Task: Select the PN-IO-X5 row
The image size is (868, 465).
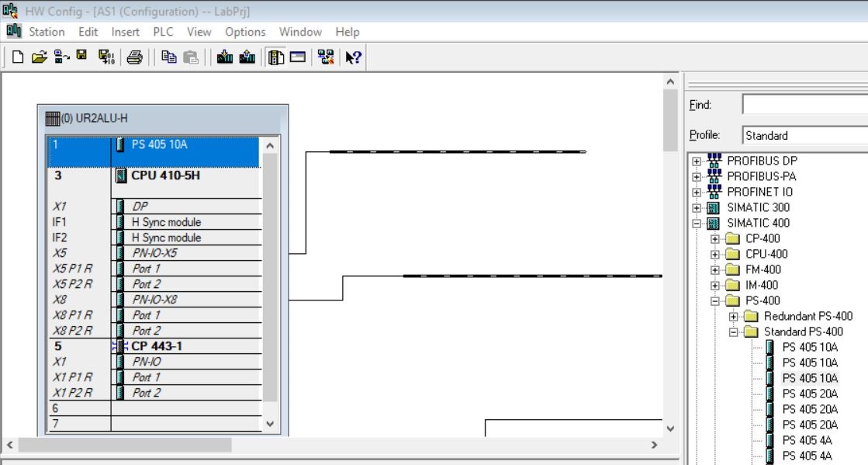Action: pos(154,253)
